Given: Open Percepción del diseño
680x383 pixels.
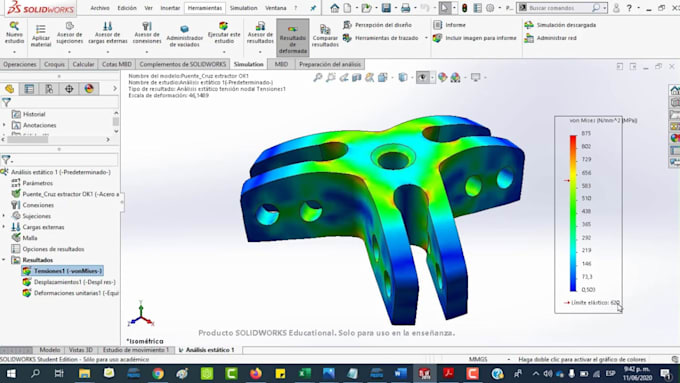Looking at the screenshot, I should click(377, 25).
